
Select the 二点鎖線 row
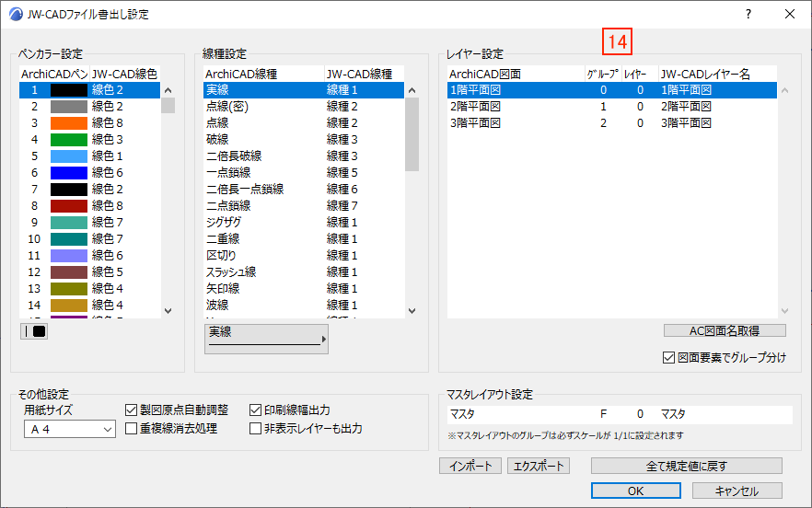304,206
